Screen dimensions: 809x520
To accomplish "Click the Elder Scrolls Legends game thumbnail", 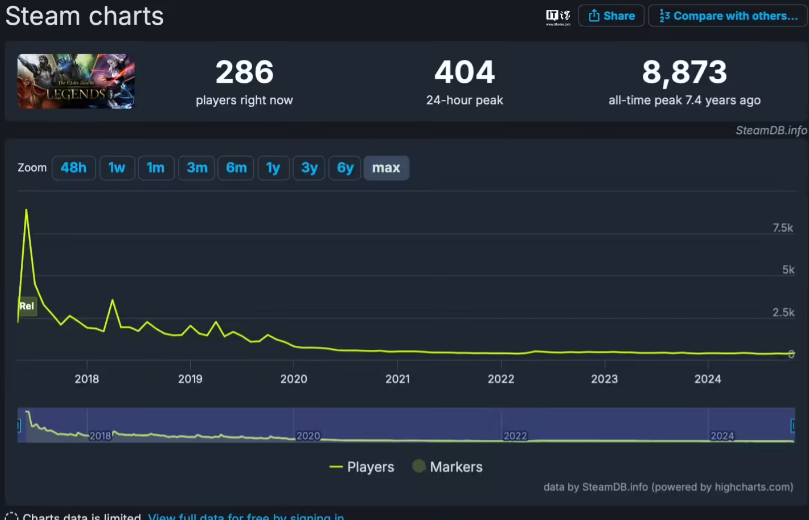I will (x=76, y=81).
